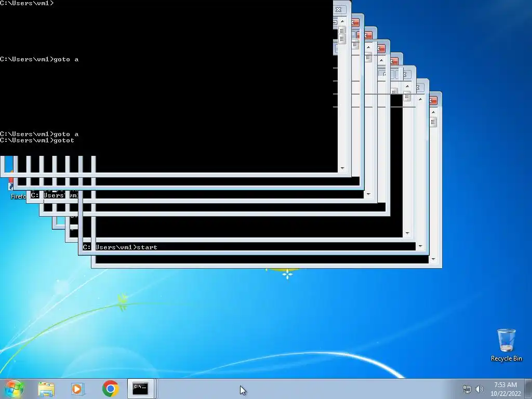Open the clock showing 7:53 AM
This screenshot has height=399, width=532.
click(x=505, y=389)
